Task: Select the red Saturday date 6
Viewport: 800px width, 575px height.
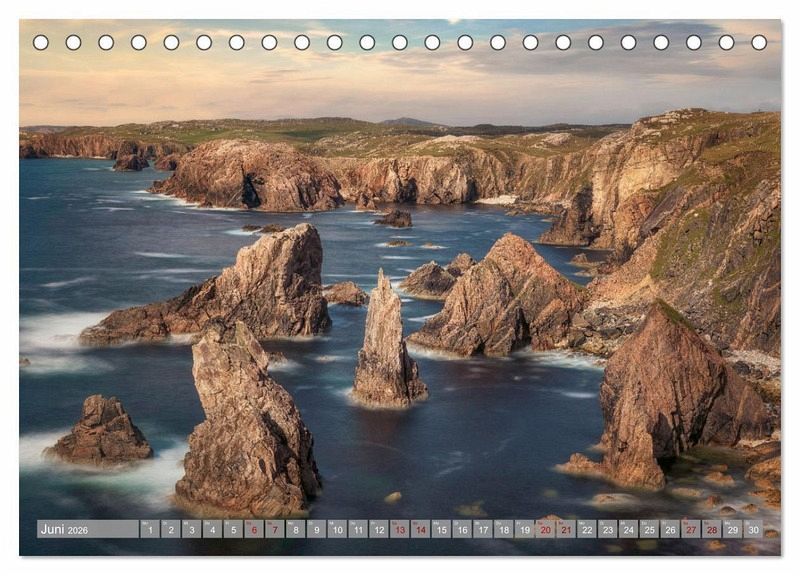Action: click(x=254, y=529)
